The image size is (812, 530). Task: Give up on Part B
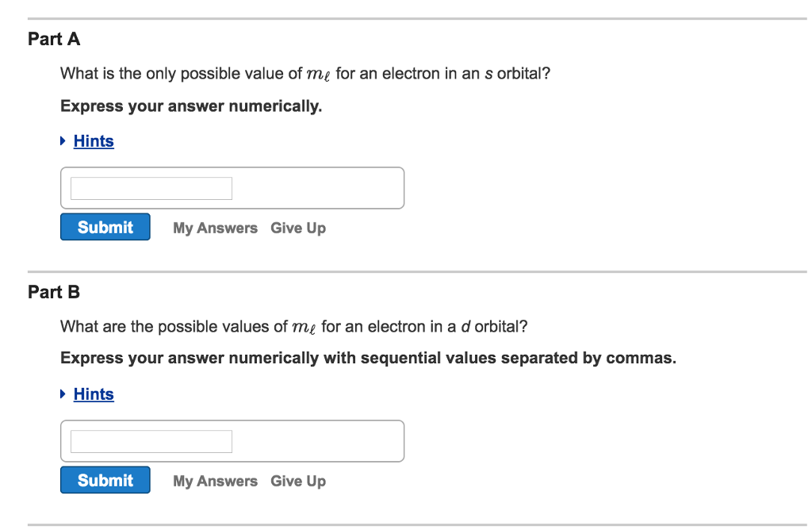pyautogui.click(x=297, y=481)
